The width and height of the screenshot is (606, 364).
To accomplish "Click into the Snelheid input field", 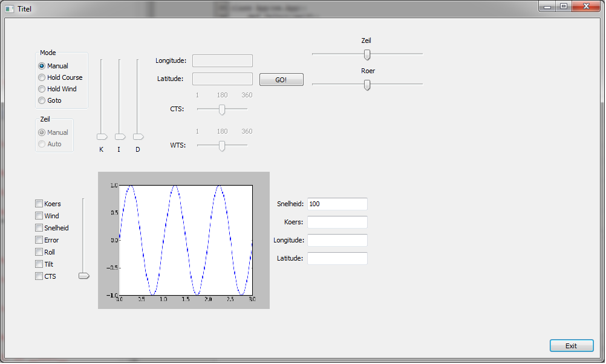I will 337,204.
